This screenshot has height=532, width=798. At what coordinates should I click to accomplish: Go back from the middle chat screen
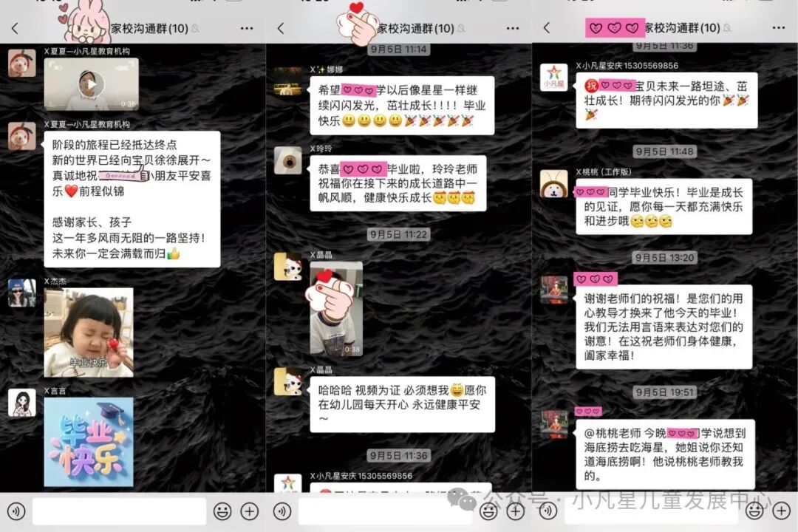coord(281,28)
